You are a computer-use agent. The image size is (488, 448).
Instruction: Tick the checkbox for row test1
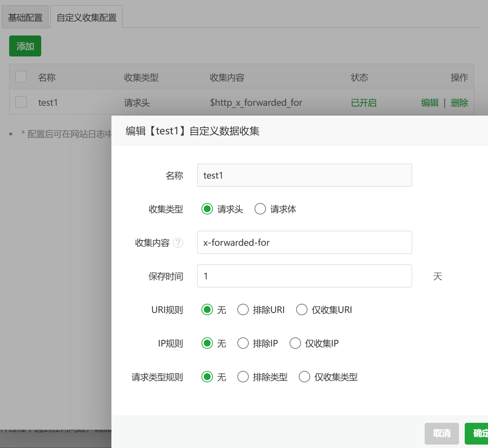point(21,102)
